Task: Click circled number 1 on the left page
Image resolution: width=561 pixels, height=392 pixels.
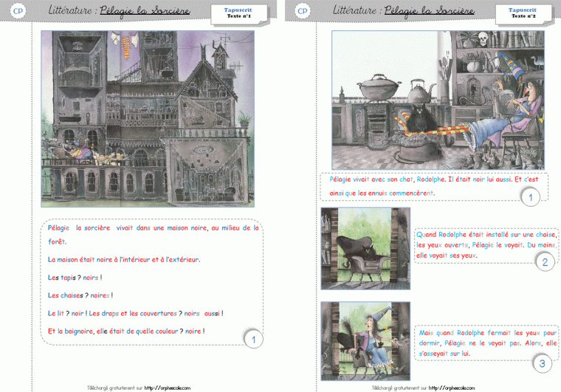Action: click(x=253, y=339)
